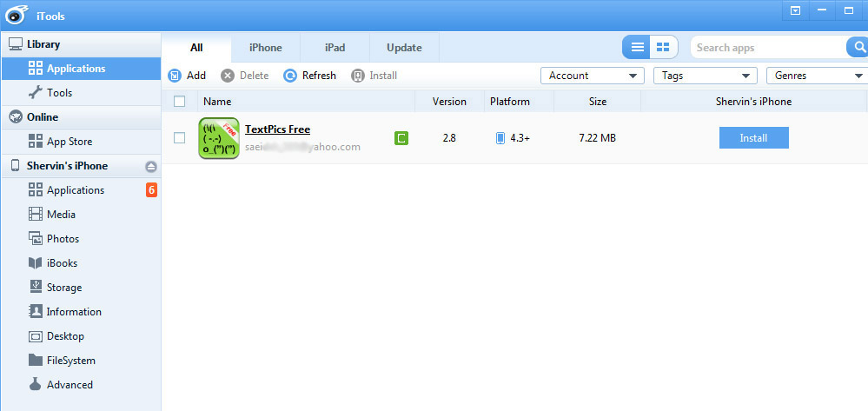Click the version value 2.8
This screenshot has height=411, width=868.
coord(449,138)
